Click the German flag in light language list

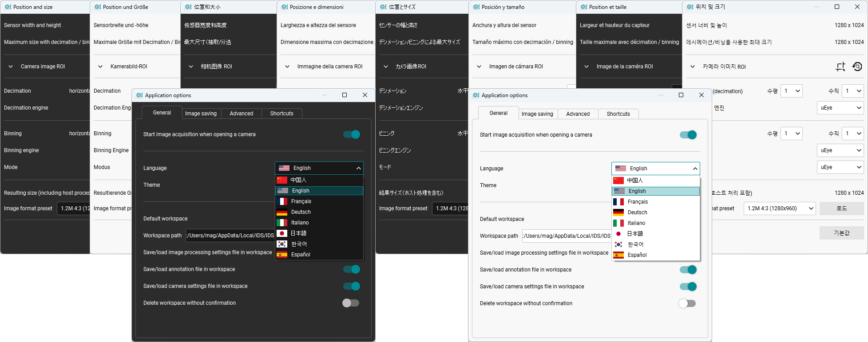pyautogui.click(x=618, y=212)
